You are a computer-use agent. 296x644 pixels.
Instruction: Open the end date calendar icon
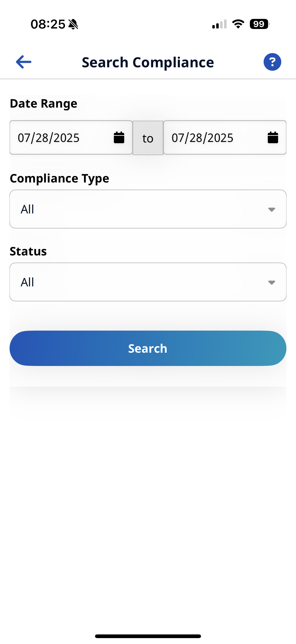click(273, 138)
